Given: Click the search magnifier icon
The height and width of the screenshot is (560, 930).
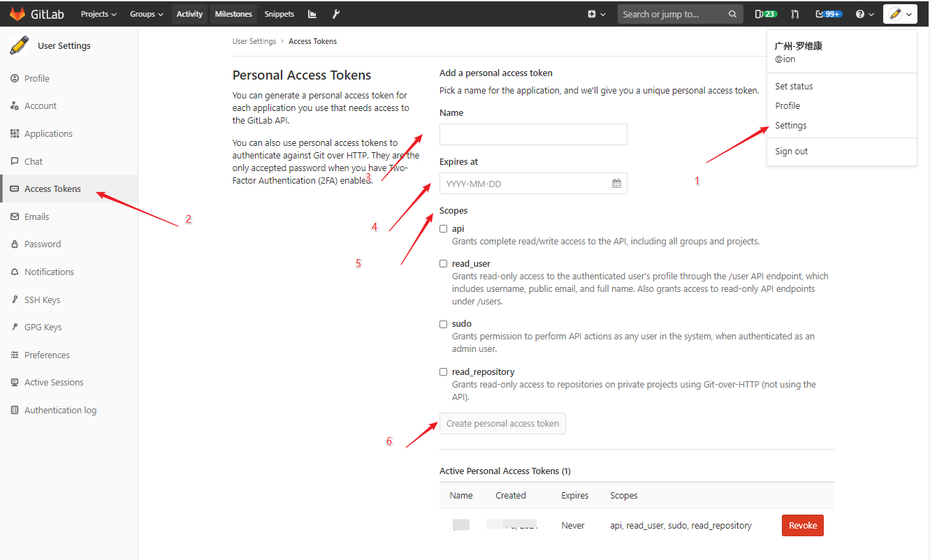Looking at the screenshot, I should (732, 14).
